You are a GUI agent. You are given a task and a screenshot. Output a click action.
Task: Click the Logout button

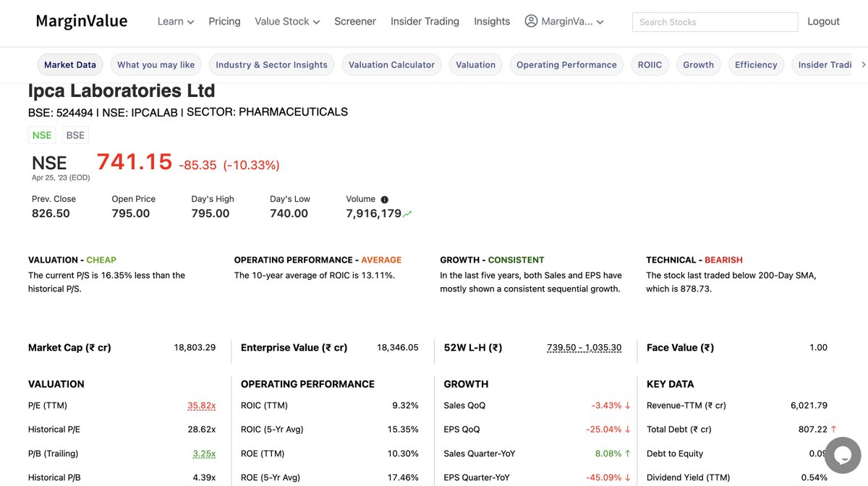click(823, 21)
